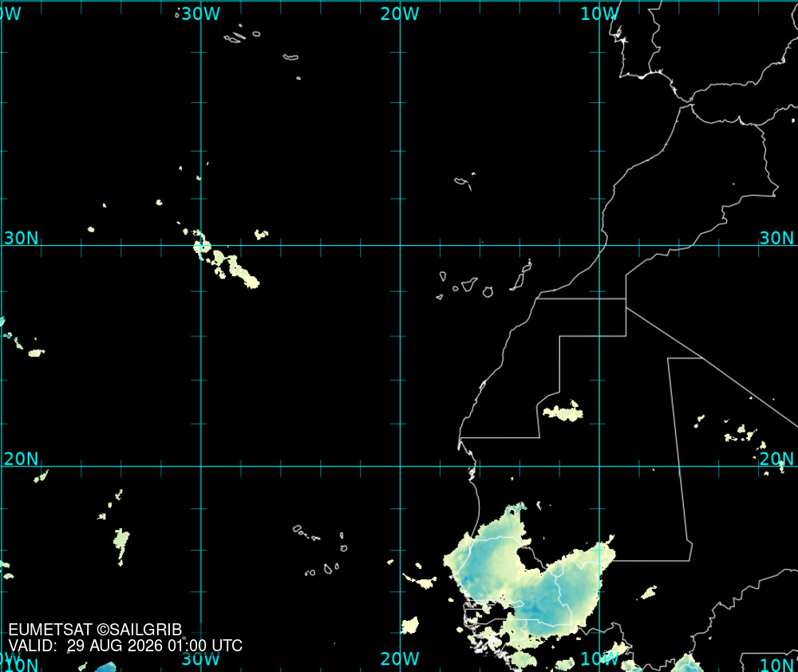Click the 20N label on right edge
This screenshot has height=672, width=798.
pos(776,459)
